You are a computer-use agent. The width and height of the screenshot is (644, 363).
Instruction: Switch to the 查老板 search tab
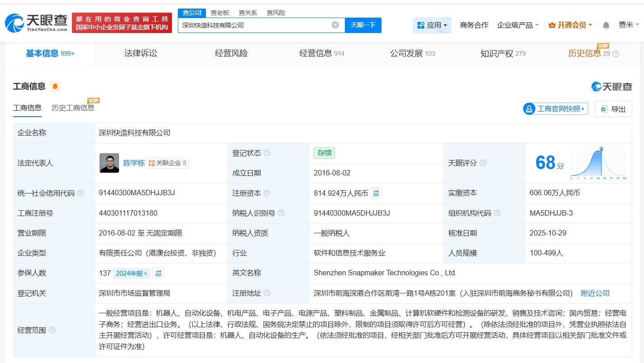pyautogui.click(x=220, y=13)
